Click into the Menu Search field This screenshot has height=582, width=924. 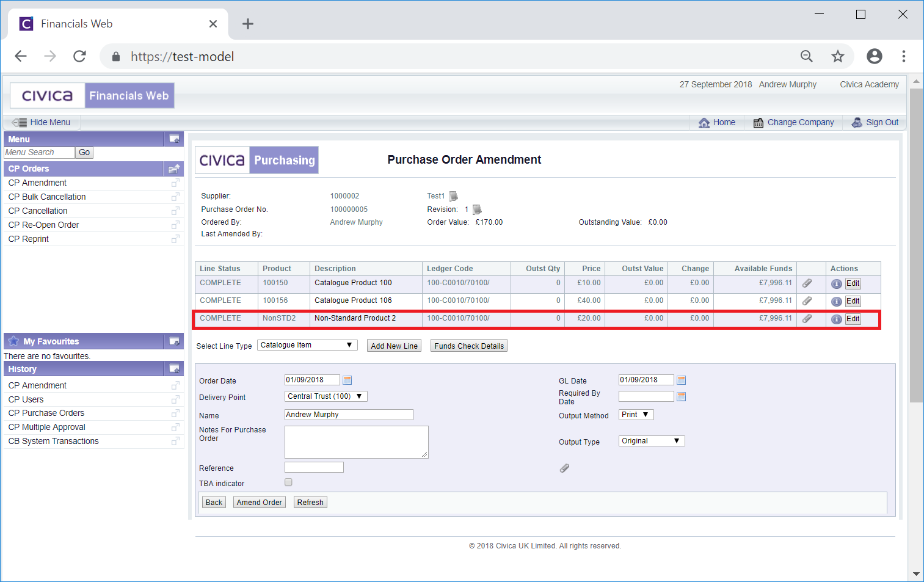point(39,153)
